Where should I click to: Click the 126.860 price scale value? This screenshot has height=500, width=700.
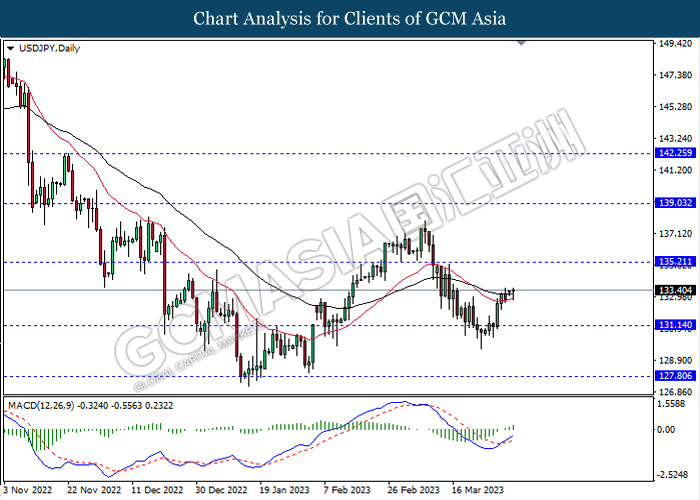coord(676,392)
